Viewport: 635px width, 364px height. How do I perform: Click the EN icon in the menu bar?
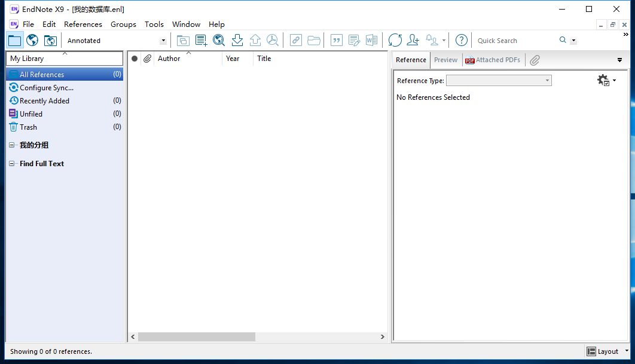(x=14, y=25)
